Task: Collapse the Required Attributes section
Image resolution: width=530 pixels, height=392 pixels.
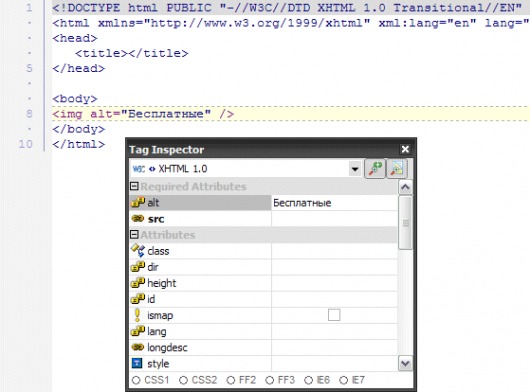Action: 134,186
